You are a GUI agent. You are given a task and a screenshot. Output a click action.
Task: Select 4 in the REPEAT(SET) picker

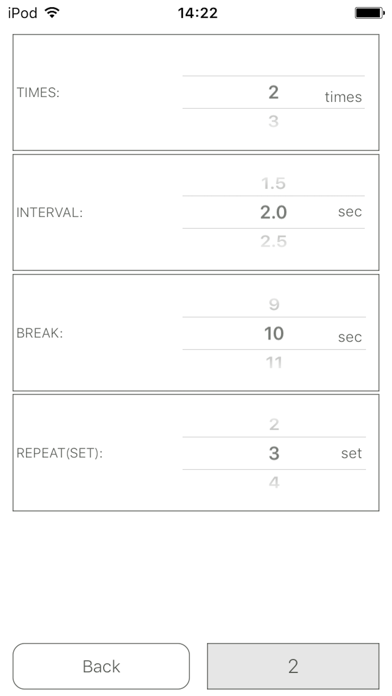tap(274, 482)
